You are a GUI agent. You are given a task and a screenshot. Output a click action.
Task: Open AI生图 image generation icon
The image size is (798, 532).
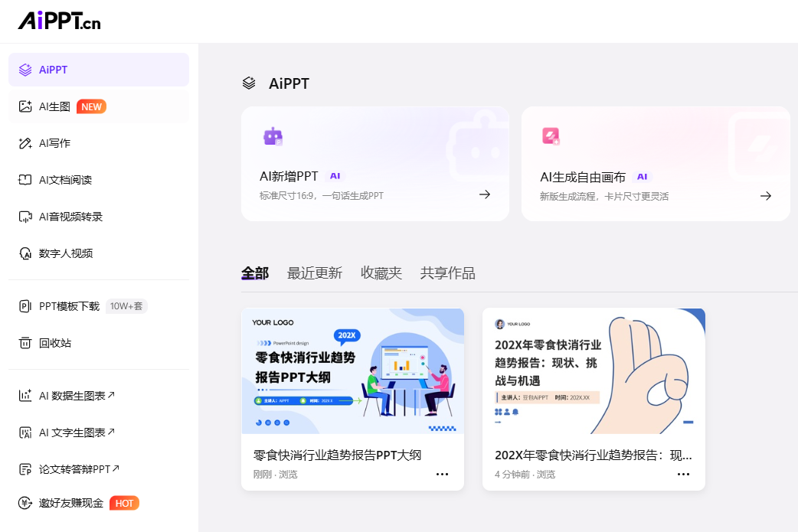(x=25, y=106)
